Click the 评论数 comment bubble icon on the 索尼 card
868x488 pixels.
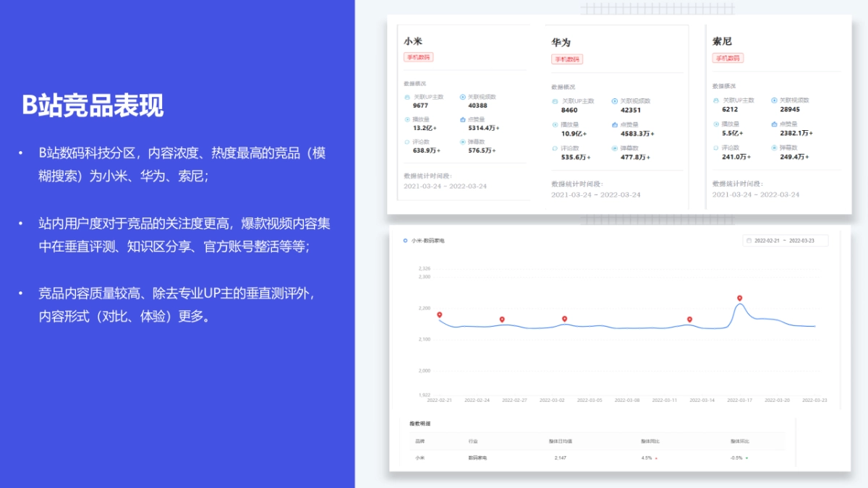716,148
